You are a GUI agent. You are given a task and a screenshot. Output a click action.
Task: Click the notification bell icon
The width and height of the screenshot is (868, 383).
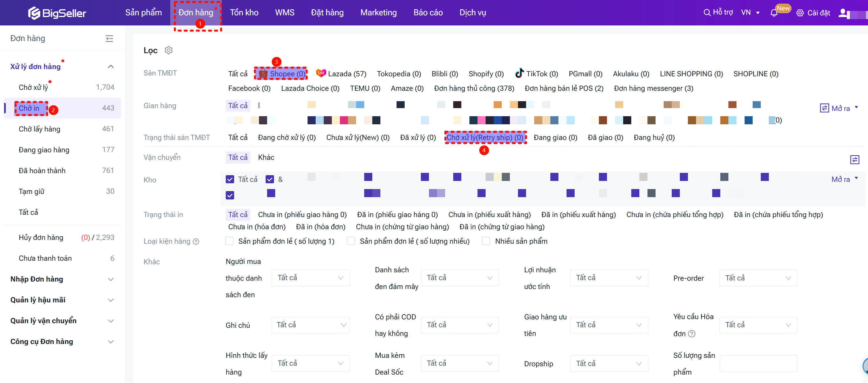(774, 13)
